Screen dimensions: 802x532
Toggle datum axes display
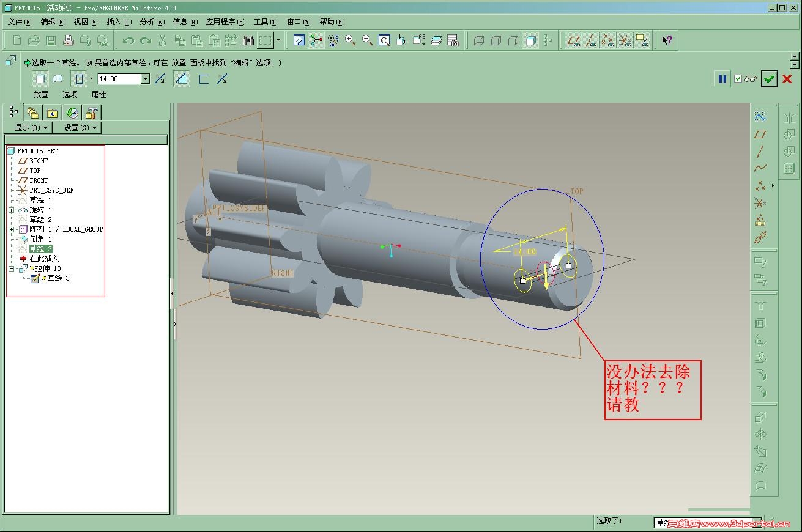click(x=591, y=40)
